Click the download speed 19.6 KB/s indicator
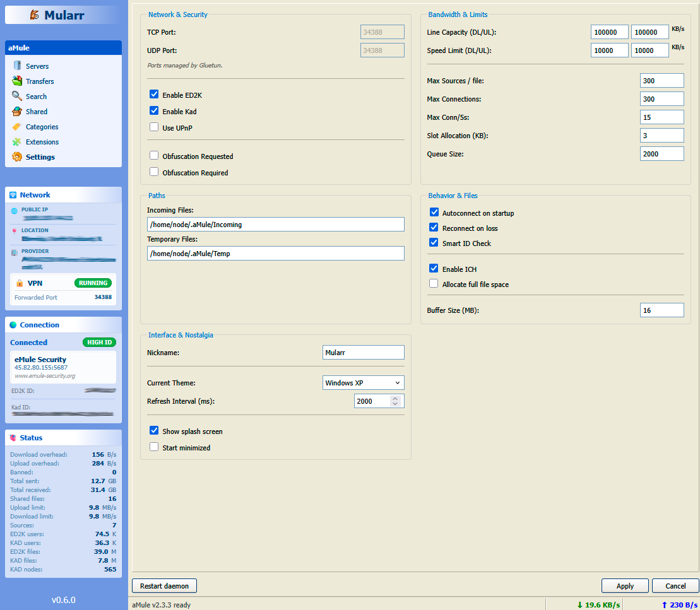Viewport: 700px width, 610px height. tap(598, 605)
